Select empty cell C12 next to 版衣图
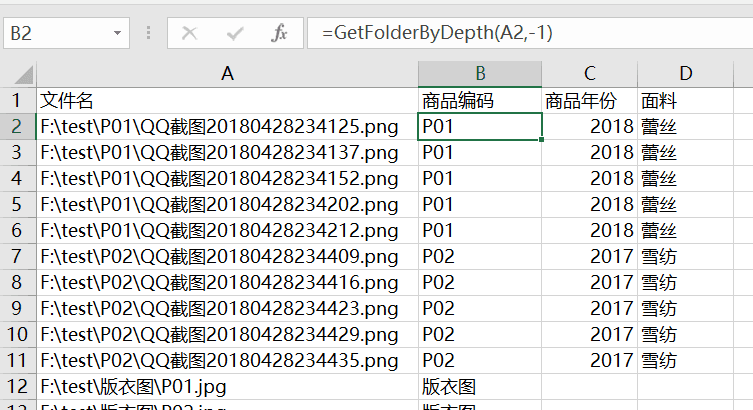Screen dimensions: 753x410 [590, 386]
